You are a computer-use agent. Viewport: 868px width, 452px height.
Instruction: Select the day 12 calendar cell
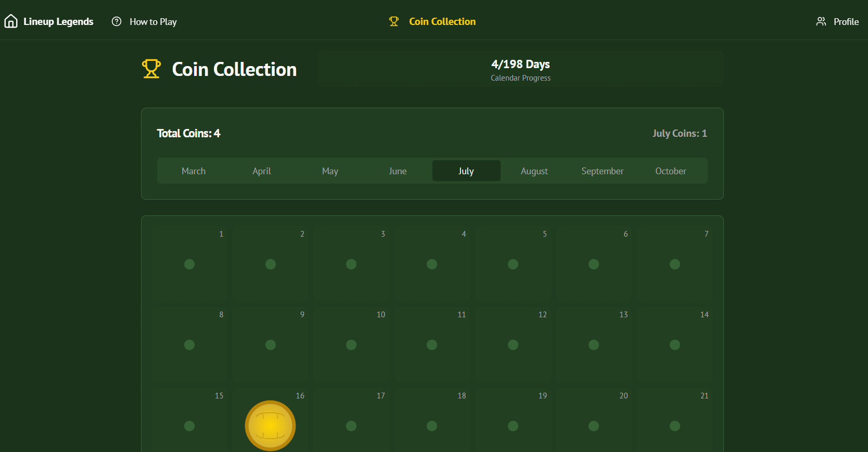pyautogui.click(x=513, y=343)
